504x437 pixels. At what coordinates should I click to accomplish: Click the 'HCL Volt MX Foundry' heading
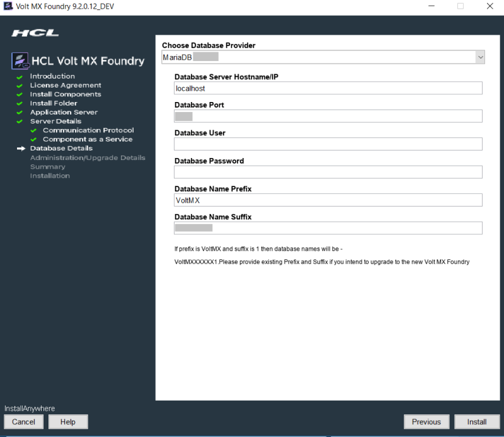coord(88,60)
